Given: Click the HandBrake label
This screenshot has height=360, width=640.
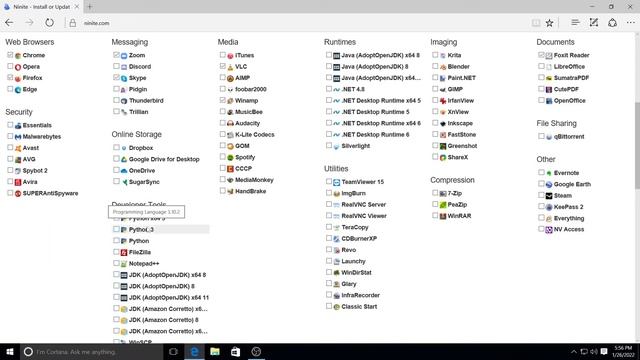Looking at the screenshot, I should [x=250, y=191].
